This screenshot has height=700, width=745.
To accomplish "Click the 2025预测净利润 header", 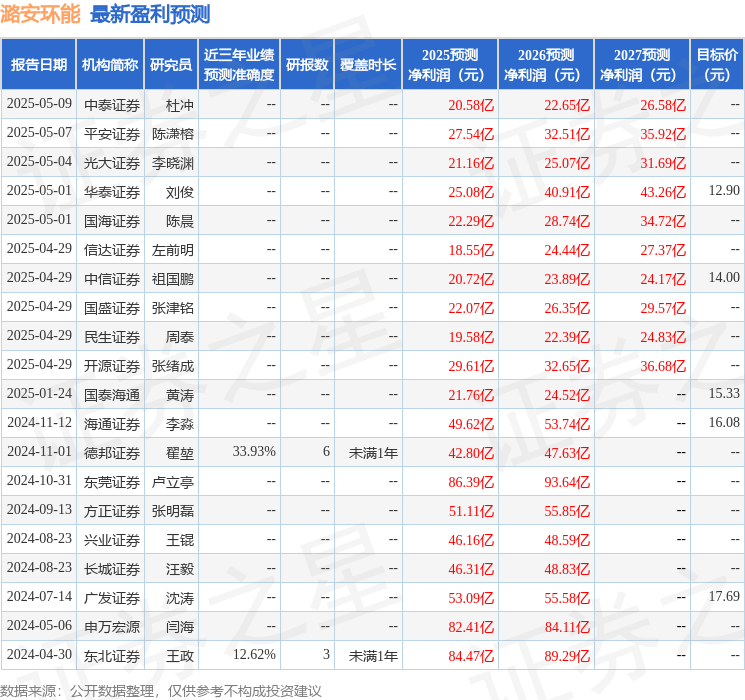I will [450, 65].
